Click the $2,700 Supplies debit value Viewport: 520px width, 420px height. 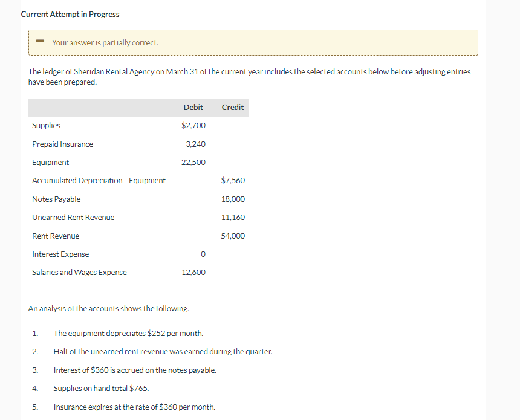pyautogui.click(x=193, y=125)
